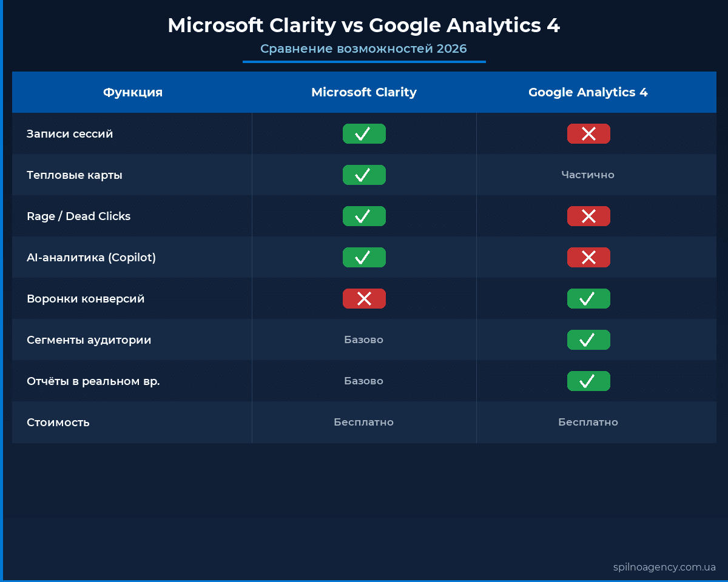Click the Google Analytics checkmark for Воронки конверсий
This screenshot has width=728, height=582.
(x=588, y=299)
